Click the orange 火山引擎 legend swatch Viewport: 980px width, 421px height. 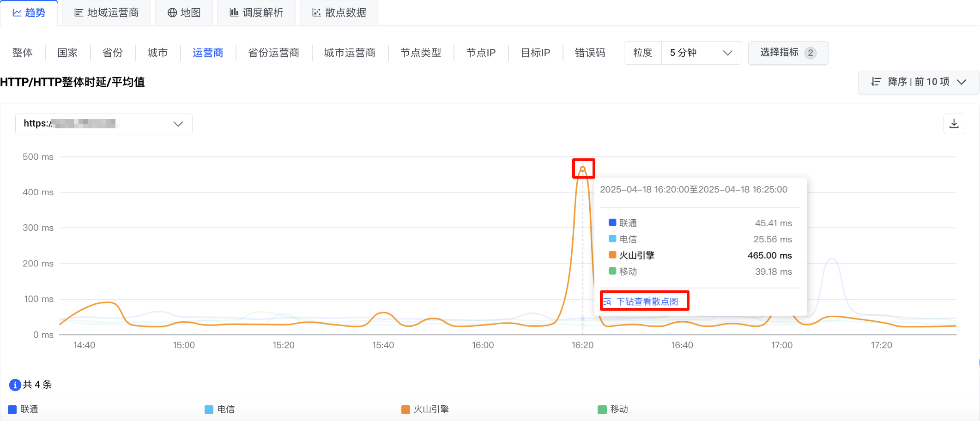point(405,409)
